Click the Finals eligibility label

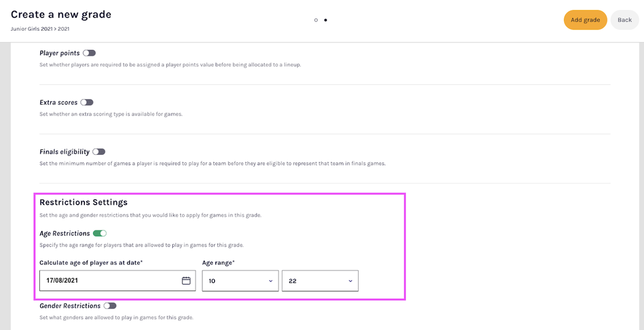click(x=65, y=152)
